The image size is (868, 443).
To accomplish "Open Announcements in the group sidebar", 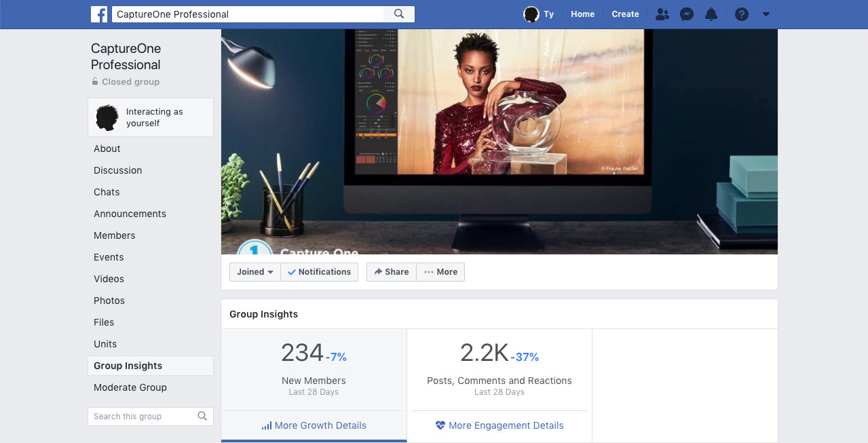I will point(130,214).
